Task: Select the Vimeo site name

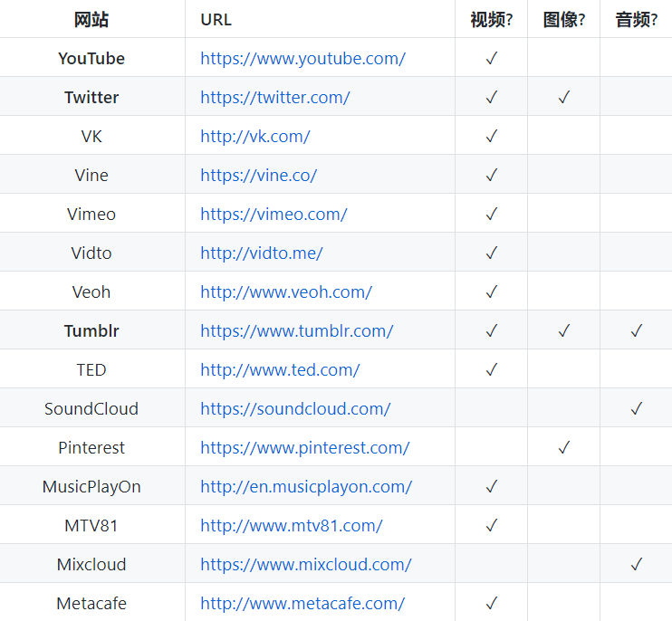Action: [91, 215]
